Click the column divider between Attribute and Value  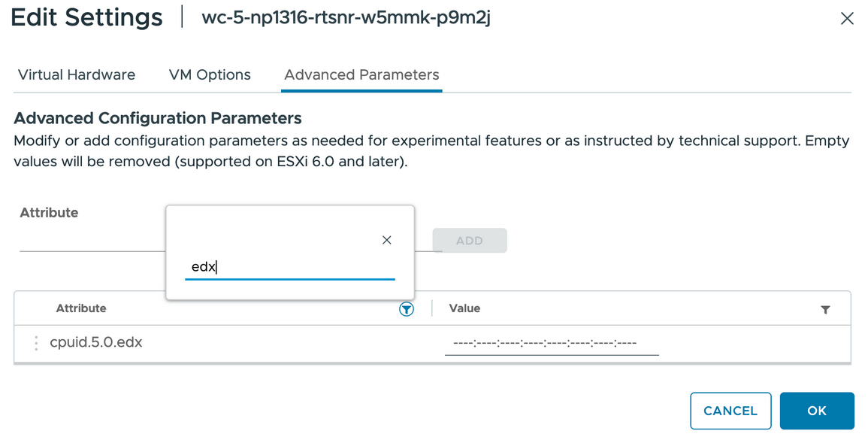pos(432,308)
